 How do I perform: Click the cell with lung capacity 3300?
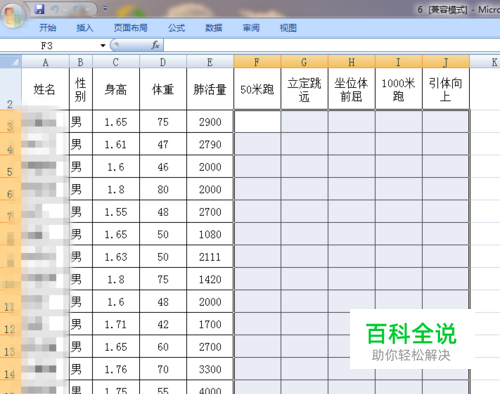point(210,369)
